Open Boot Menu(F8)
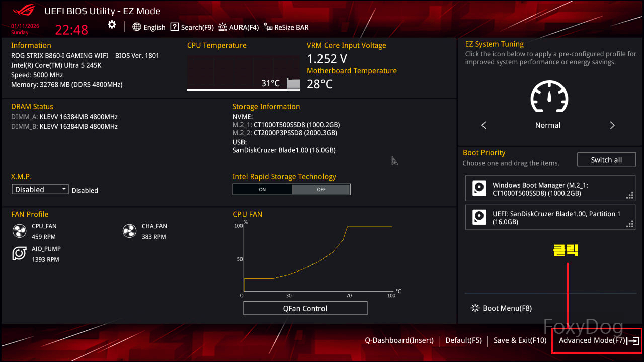Viewport: 644px width, 362px height. [x=501, y=308]
